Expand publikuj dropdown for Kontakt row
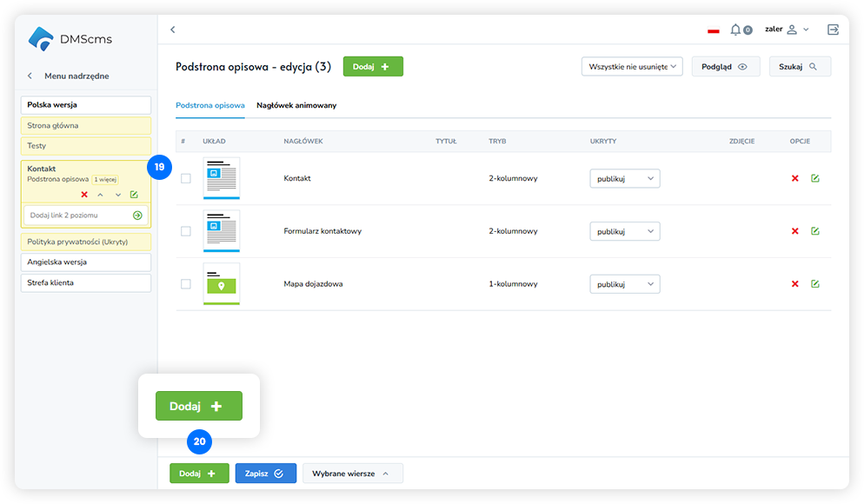 tap(624, 178)
